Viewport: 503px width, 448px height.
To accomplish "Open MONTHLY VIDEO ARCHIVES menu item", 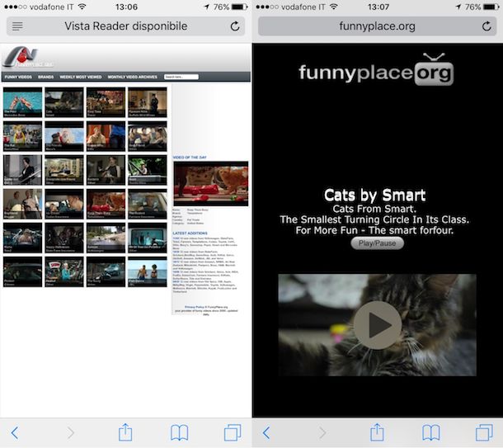I will (133, 77).
